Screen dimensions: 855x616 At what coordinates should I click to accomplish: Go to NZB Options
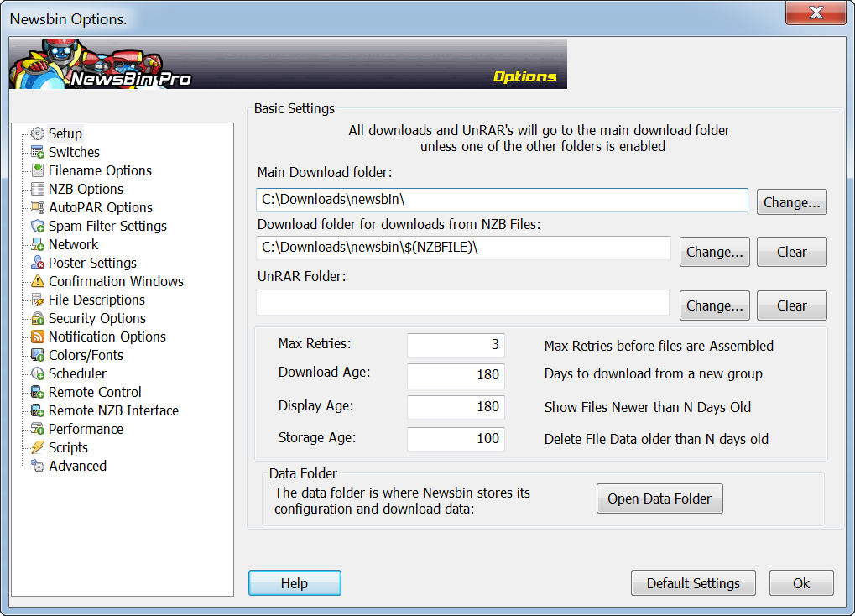86,190
